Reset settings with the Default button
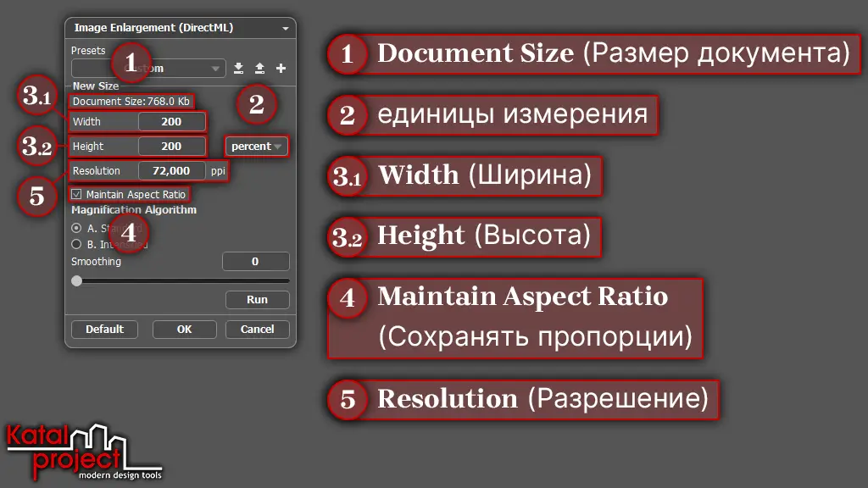The height and width of the screenshot is (488, 868). click(x=104, y=329)
